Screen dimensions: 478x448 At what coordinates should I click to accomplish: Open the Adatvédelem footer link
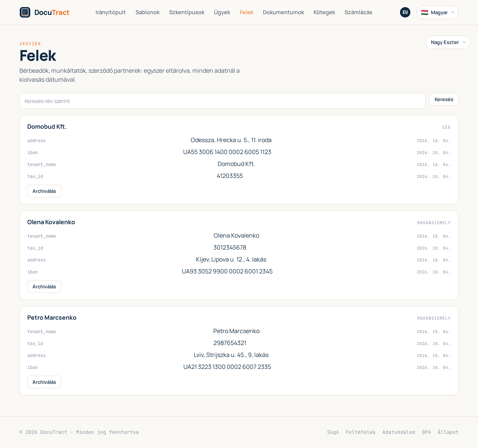tap(399, 432)
